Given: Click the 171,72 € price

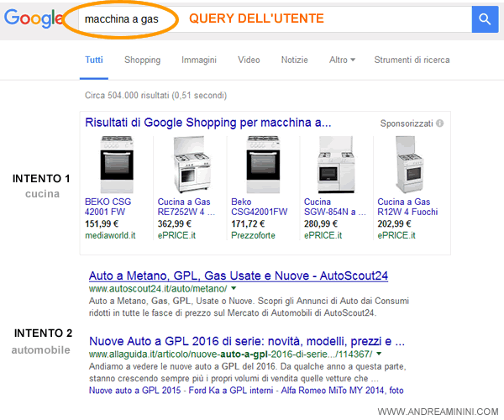Looking at the screenshot, I should tap(248, 223).
